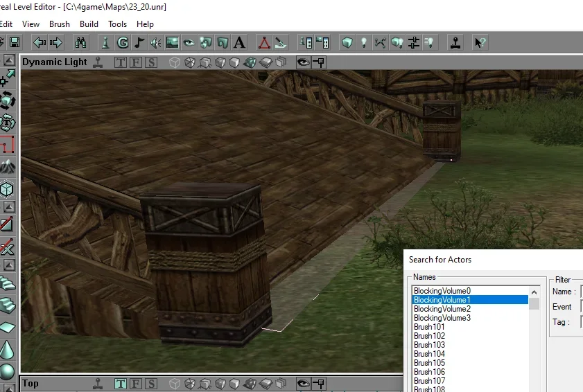Open the Animation browser A icon
Viewport: 583px width, 392px height.
click(239, 42)
